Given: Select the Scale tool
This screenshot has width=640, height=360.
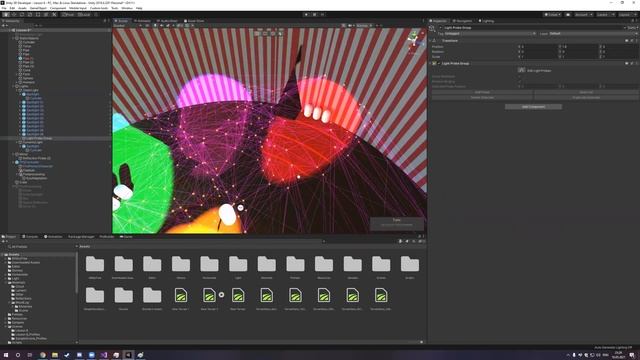Looking at the screenshot, I should 30,14.
